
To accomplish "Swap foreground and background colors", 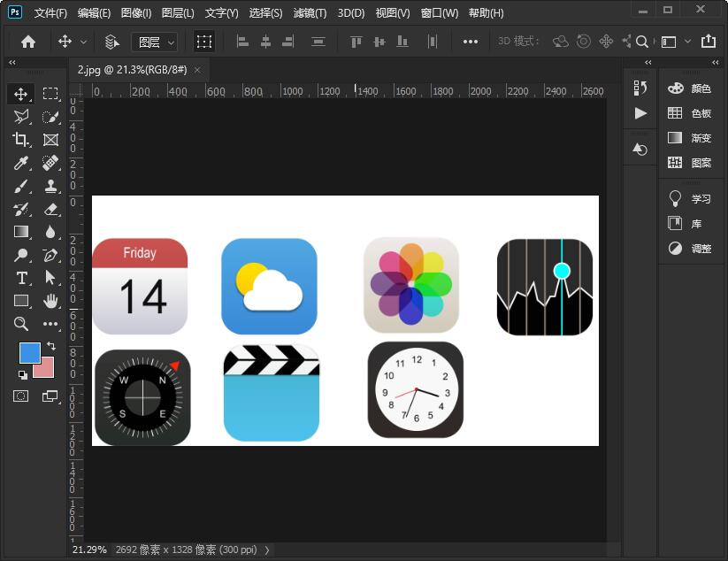I will point(50,345).
